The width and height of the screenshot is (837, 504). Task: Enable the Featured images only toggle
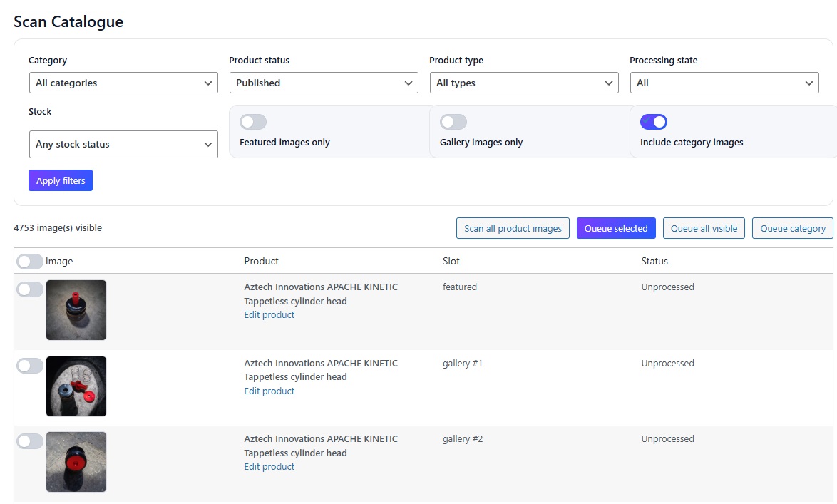click(252, 121)
